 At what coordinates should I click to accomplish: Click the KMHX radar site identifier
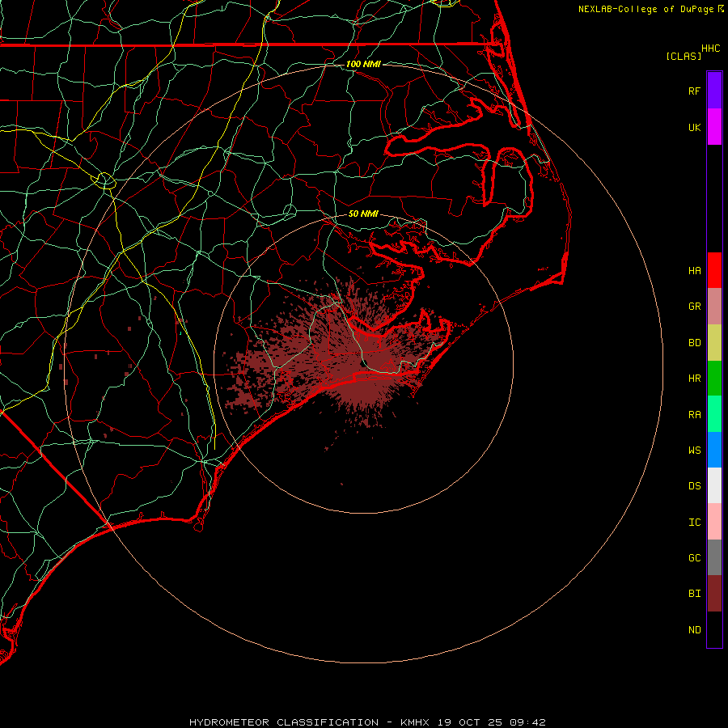(x=415, y=722)
